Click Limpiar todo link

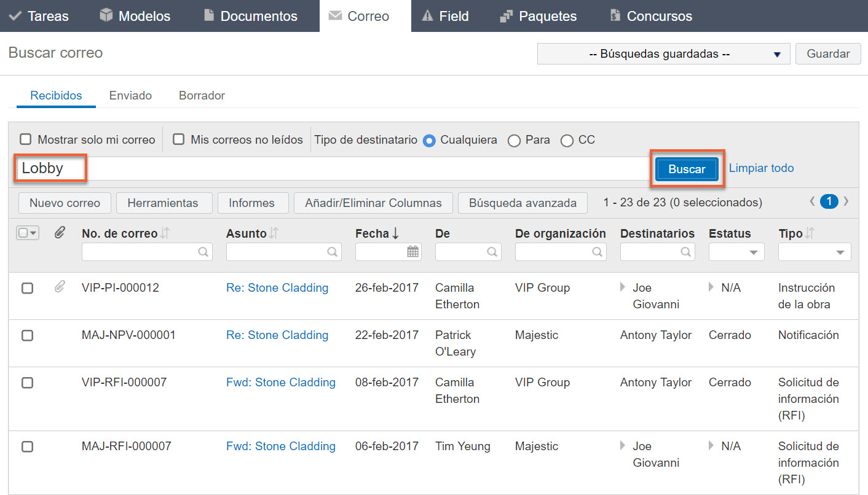coord(761,168)
